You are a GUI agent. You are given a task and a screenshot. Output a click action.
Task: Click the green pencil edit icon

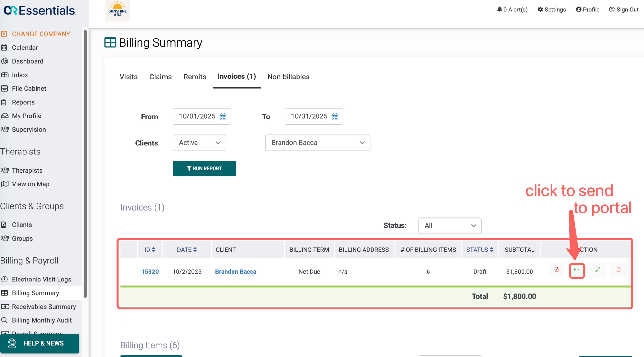[597, 270]
